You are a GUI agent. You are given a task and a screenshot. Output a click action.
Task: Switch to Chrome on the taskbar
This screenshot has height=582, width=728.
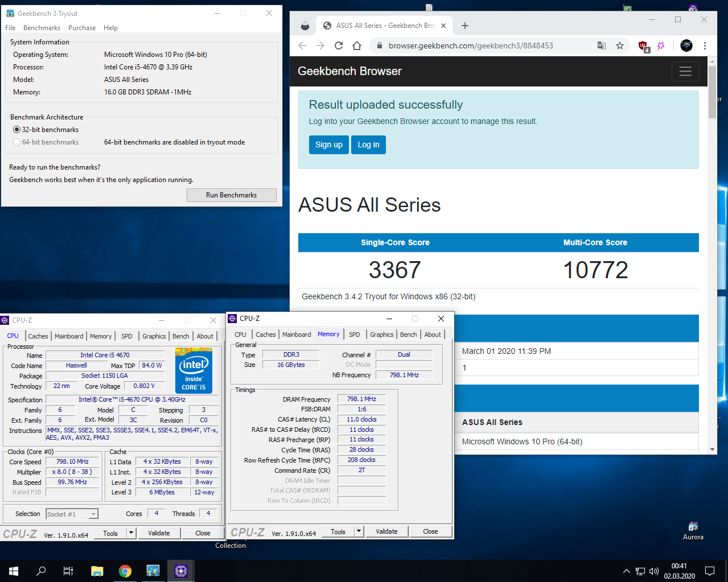click(x=125, y=571)
